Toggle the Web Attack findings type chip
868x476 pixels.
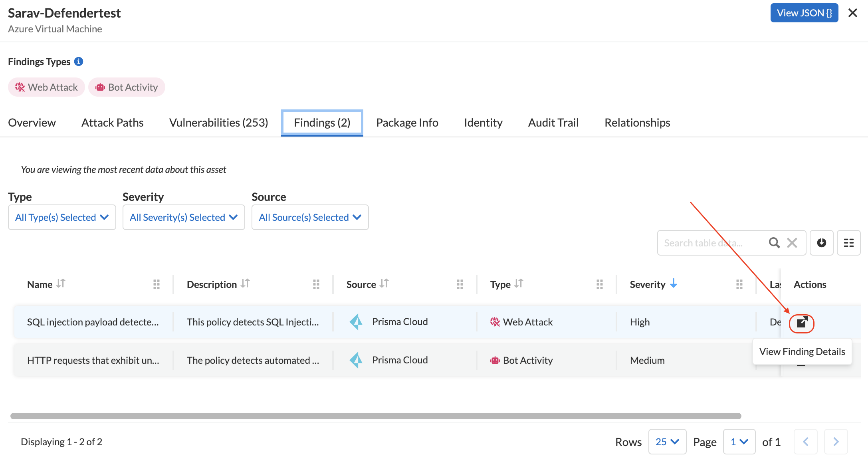(46, 87)
